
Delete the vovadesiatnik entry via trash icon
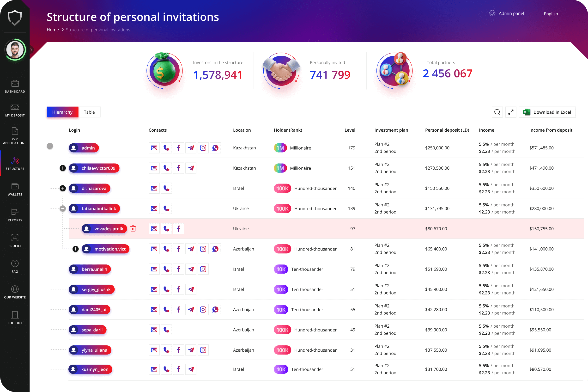click(133, 228)
